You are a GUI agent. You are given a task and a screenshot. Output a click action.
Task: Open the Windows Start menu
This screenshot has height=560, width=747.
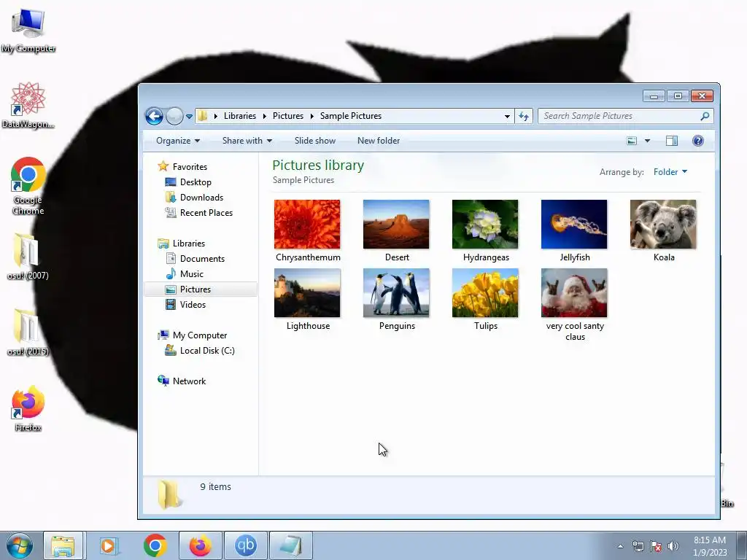tap(20, 545)
